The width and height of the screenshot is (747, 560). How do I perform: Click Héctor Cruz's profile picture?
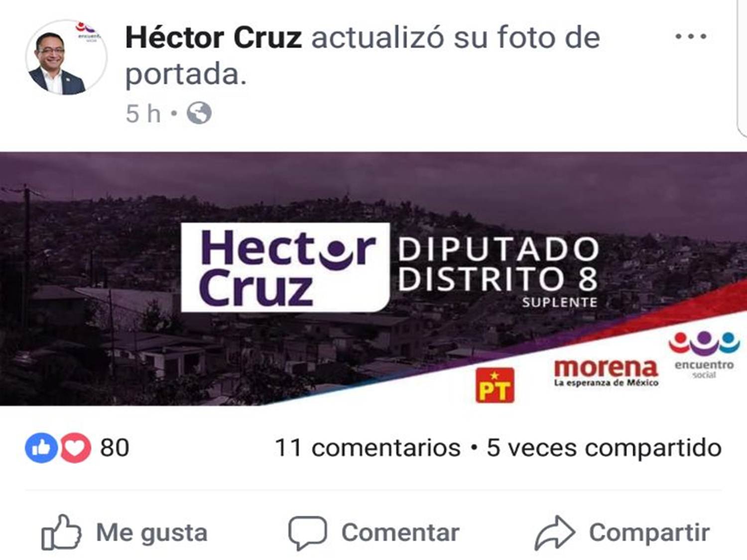[66, 57]
